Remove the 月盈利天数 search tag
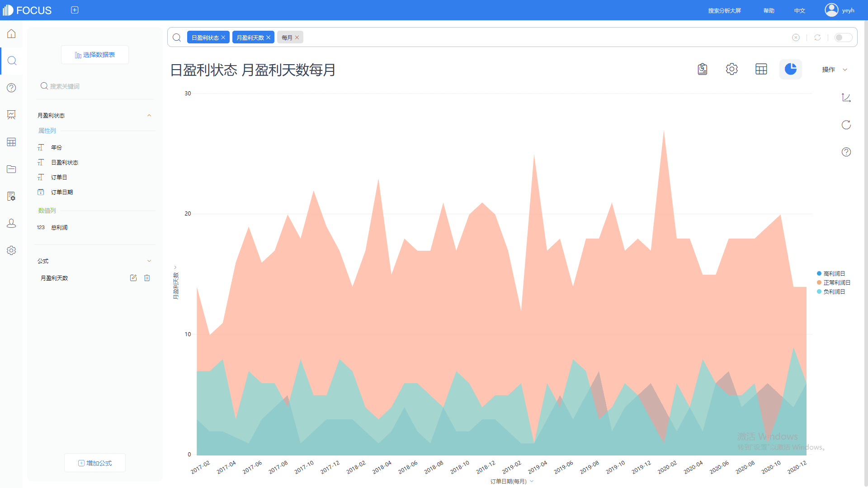 coord(269,38)
